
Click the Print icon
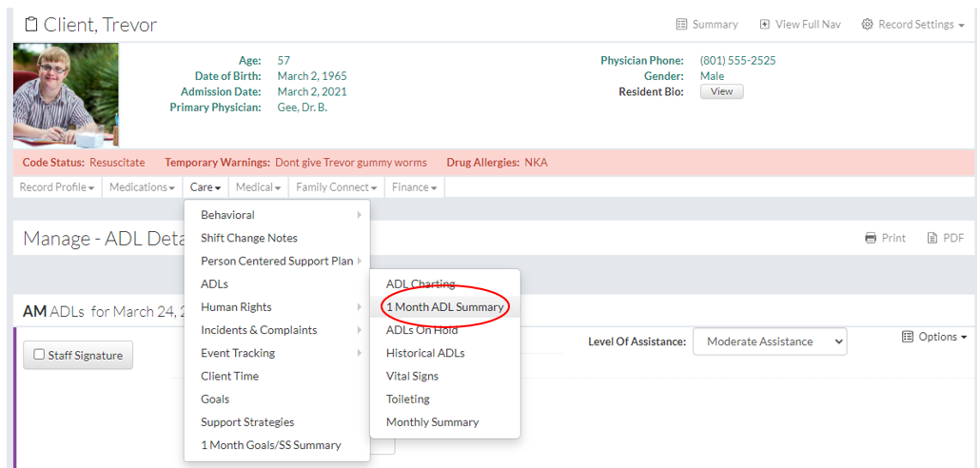tap(871, 238)
